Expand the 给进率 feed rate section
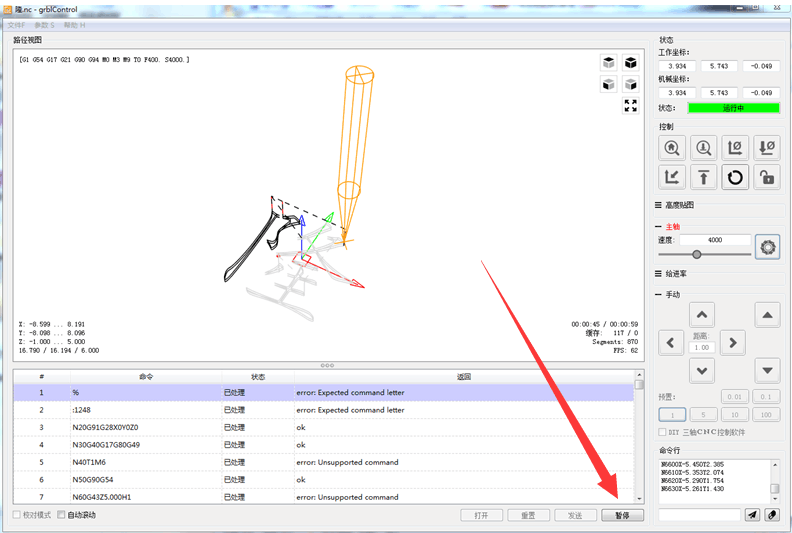792x533 pixels. (x=682, y=273)
